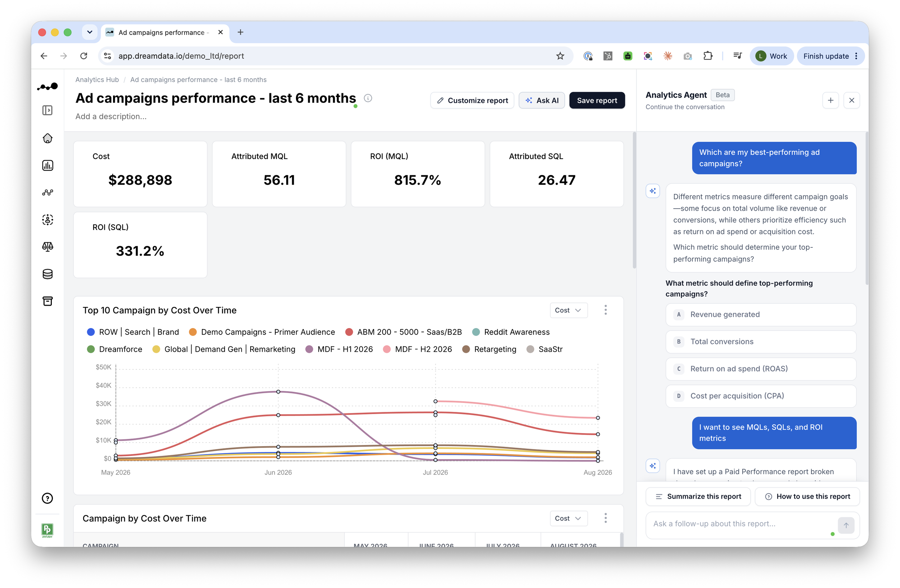This screenshot has height=588, width=900.
Task: Click the orange starburst extension icon
Action: tap(668, 56)
